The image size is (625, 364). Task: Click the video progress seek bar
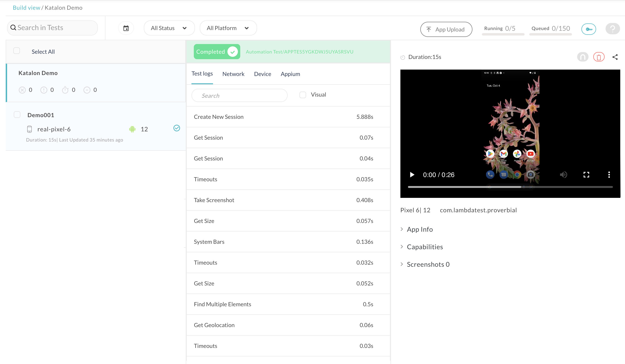510,187
